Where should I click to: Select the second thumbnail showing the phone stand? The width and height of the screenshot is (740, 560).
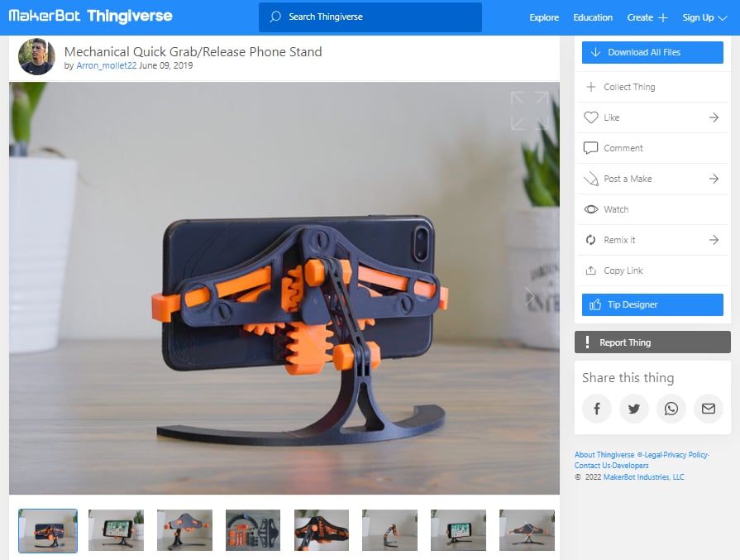point(116,529)
